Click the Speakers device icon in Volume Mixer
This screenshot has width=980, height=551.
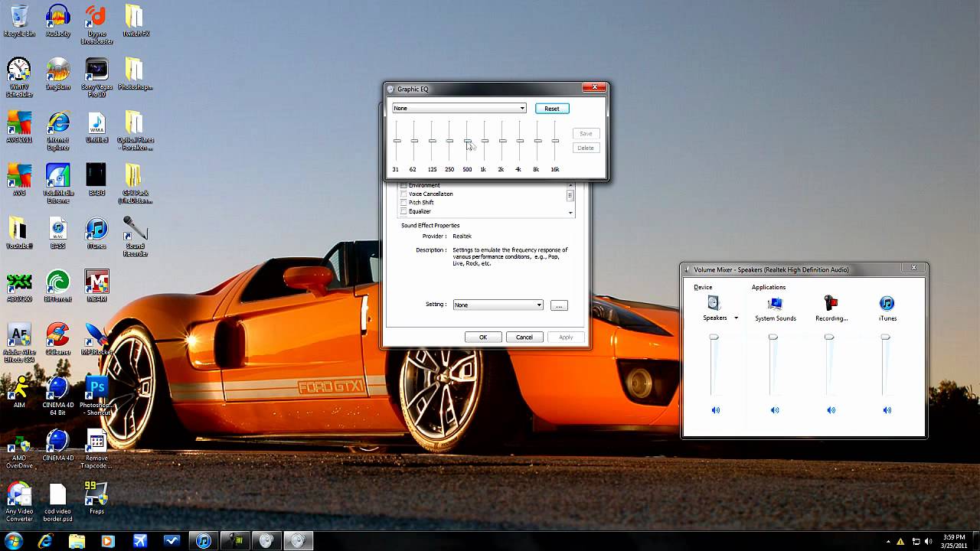click(x=714, y=303)
